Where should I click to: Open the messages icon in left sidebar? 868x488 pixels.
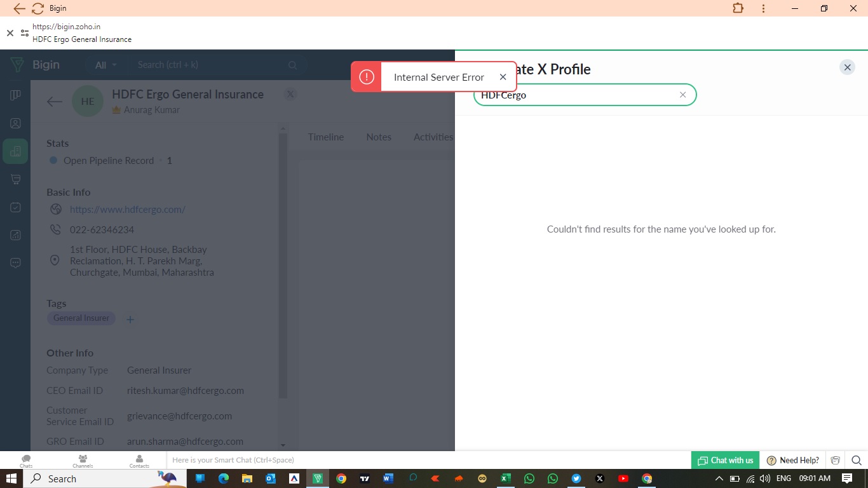click(15, 263)
